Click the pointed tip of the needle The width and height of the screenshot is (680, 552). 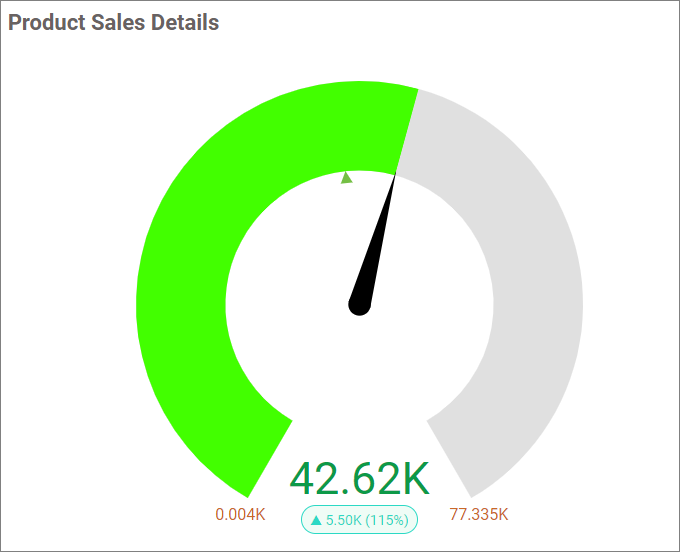[x=396, y=177]
